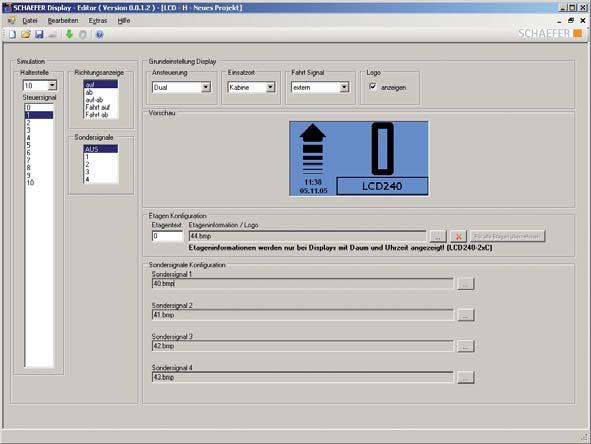Click the Sondersignal 2 field with 41.bmp

point(302,315)
